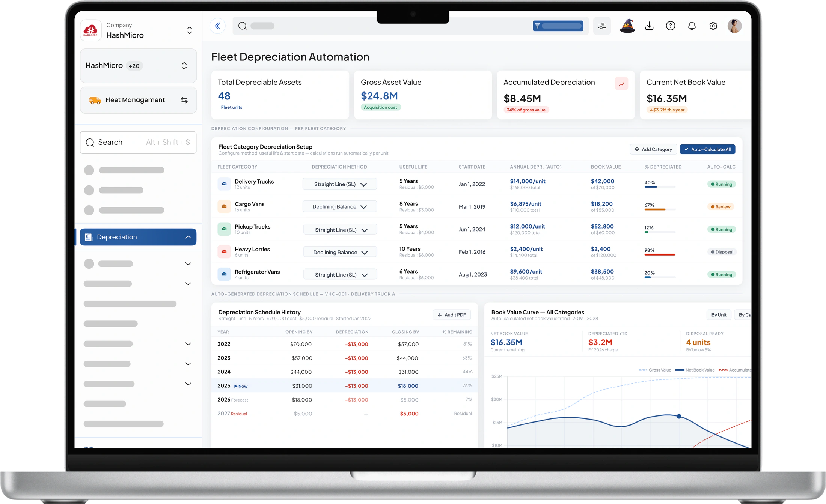Click the 2026 Forecast schedule row

click(345, 400)
